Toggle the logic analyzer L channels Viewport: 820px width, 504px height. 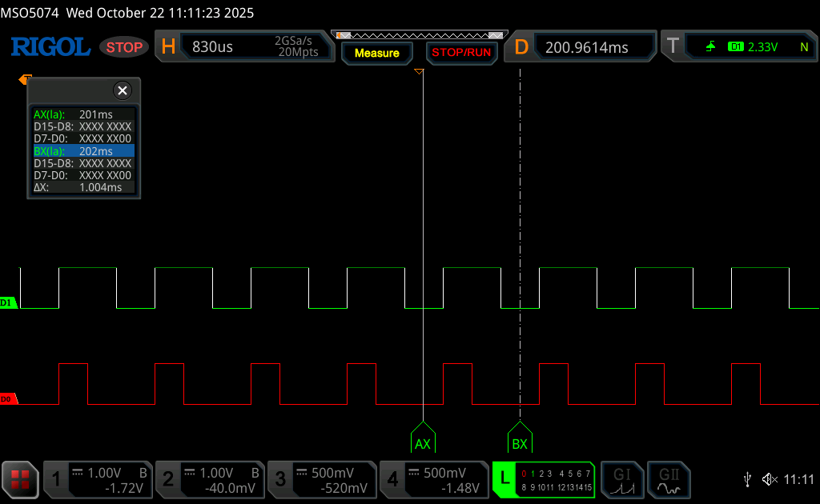click(x=543, y=480)
